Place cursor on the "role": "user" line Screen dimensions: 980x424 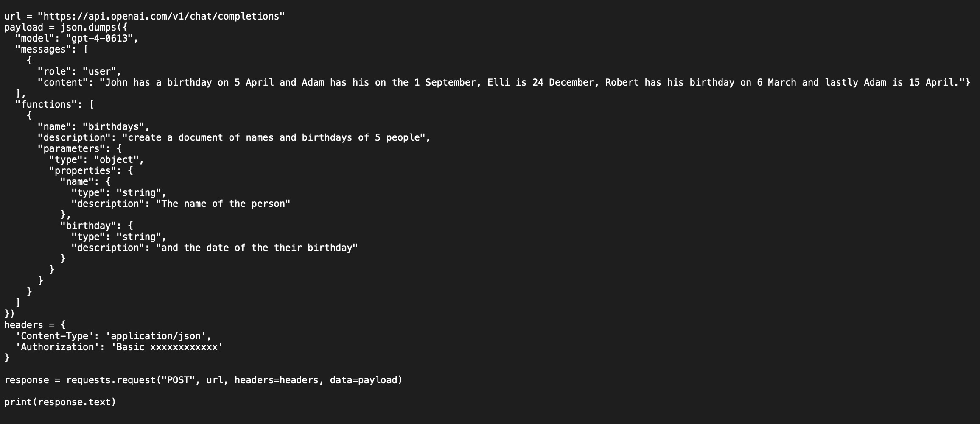[x=79, y=72]
